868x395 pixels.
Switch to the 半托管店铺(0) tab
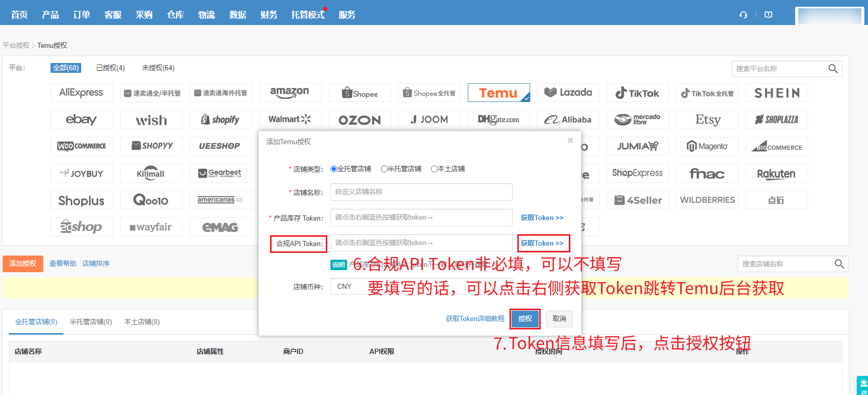[91, 322]
